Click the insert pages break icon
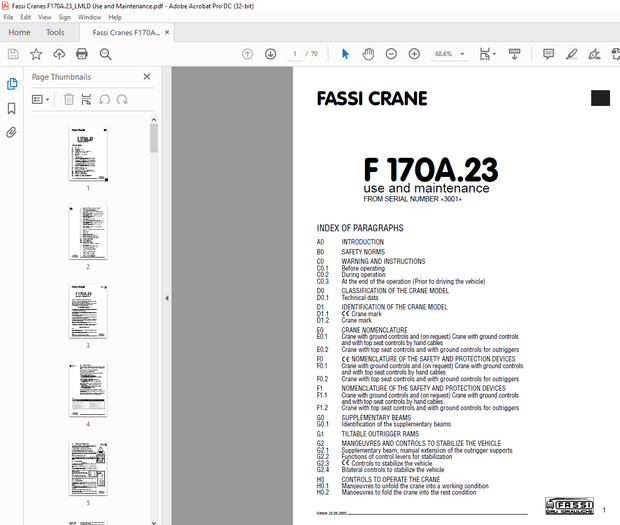The image size is (620, 525). point(86,99)
